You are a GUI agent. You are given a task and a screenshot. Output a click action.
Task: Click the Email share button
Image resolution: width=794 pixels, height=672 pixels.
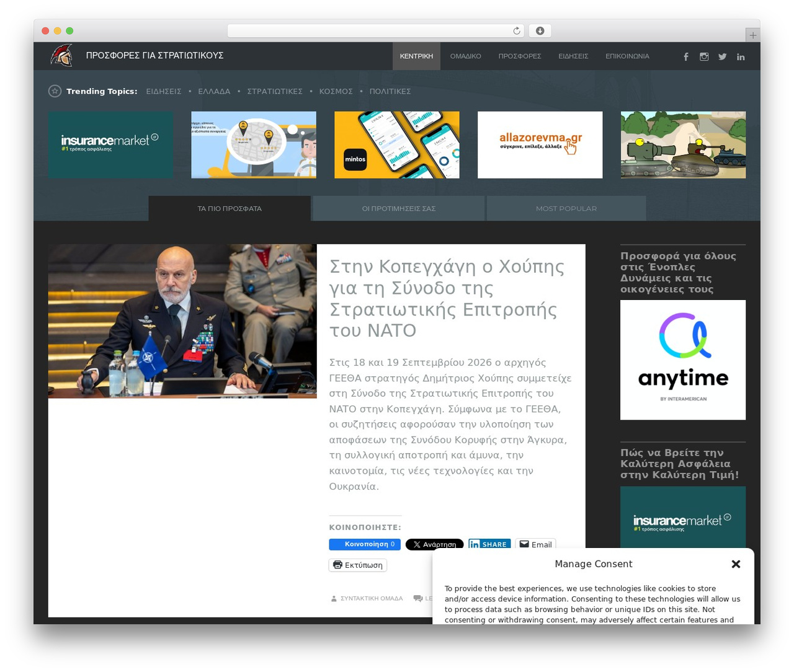(536, 544)
